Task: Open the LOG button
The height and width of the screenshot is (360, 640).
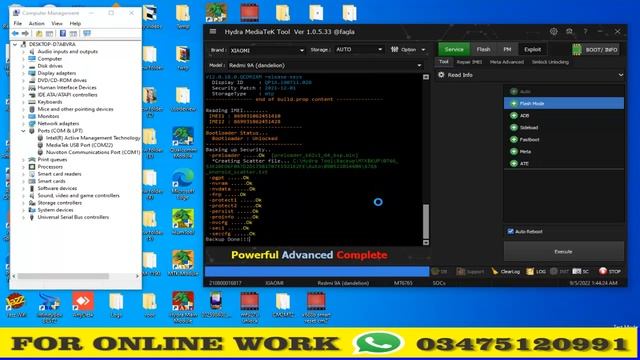Action: (536, 271)
